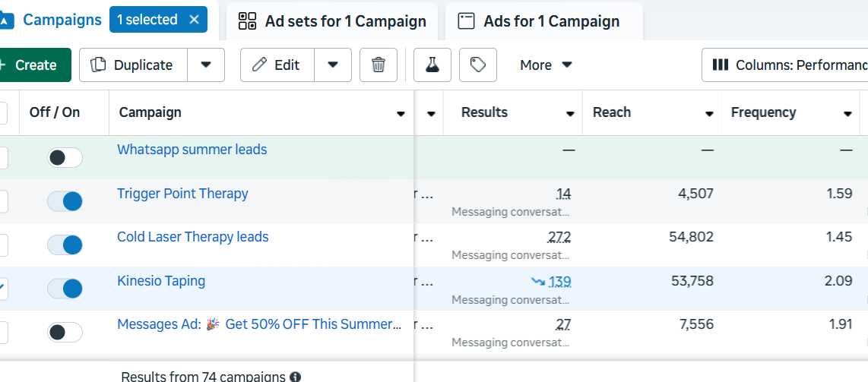Click the tag label icon

pos(477,65)
